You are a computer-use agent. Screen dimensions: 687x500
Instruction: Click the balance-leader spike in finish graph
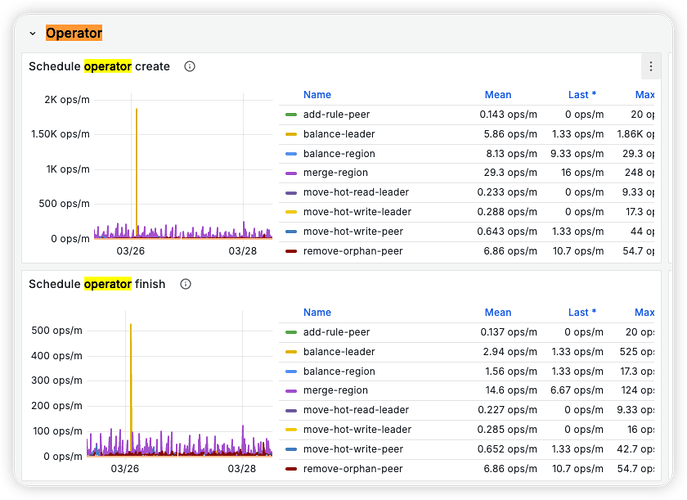pos(131,386)
